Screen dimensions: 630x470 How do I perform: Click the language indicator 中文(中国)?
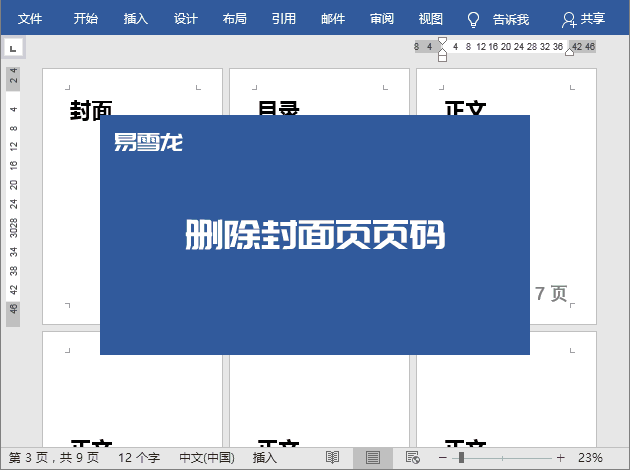(x=207, y=458)
